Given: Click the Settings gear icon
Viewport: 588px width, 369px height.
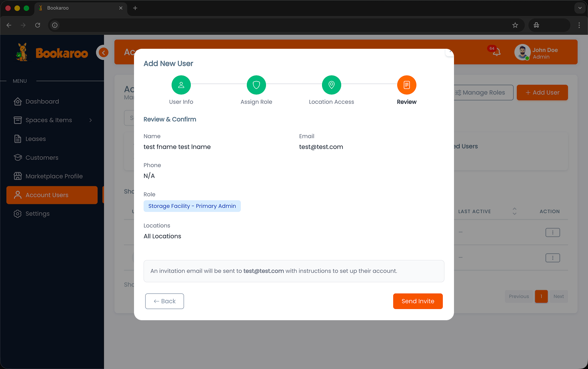Looking at the screenshot, I should tap(18, 213).
